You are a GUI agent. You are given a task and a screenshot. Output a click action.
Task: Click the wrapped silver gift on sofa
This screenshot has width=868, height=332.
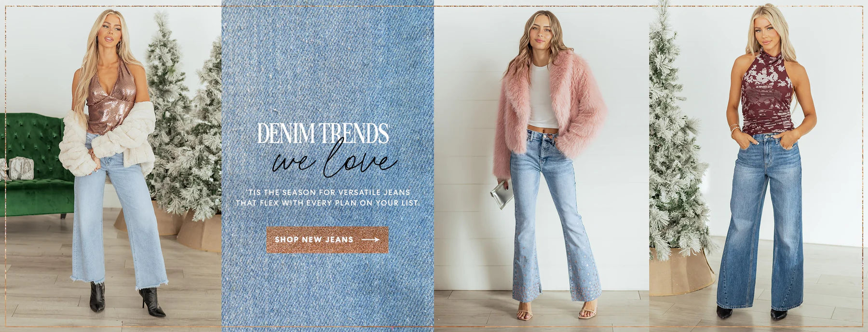click(20, 168)
